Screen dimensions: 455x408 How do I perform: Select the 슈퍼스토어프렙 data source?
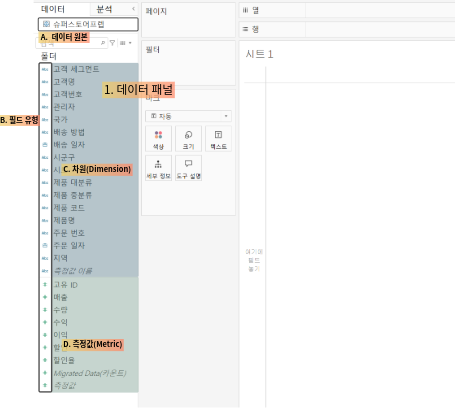pos(88,24)
